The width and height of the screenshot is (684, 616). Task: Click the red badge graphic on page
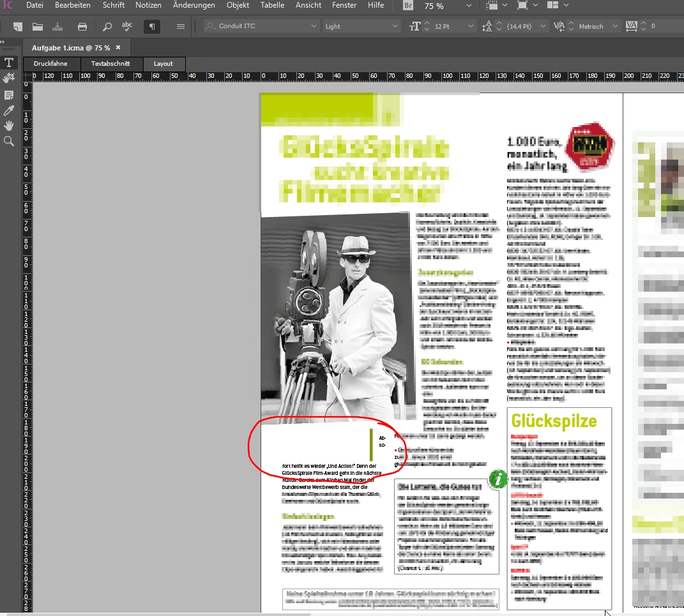point(589,146)
